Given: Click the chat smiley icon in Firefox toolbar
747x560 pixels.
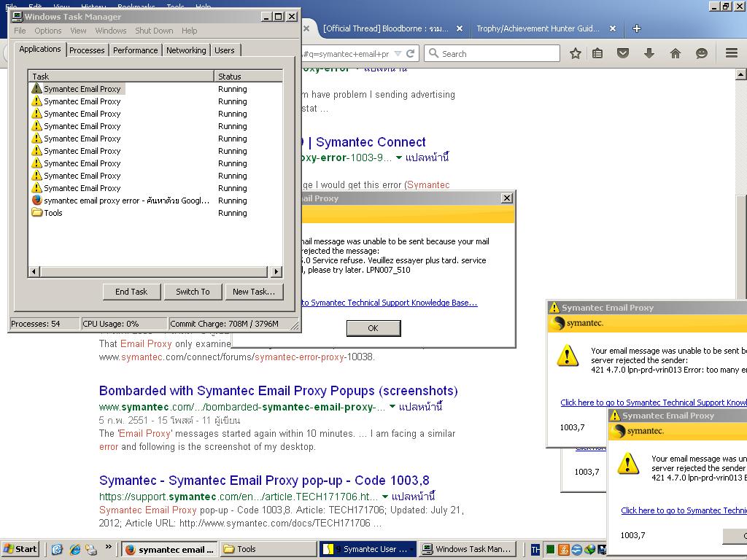Looking at the screenshot, I should [701, 53].
